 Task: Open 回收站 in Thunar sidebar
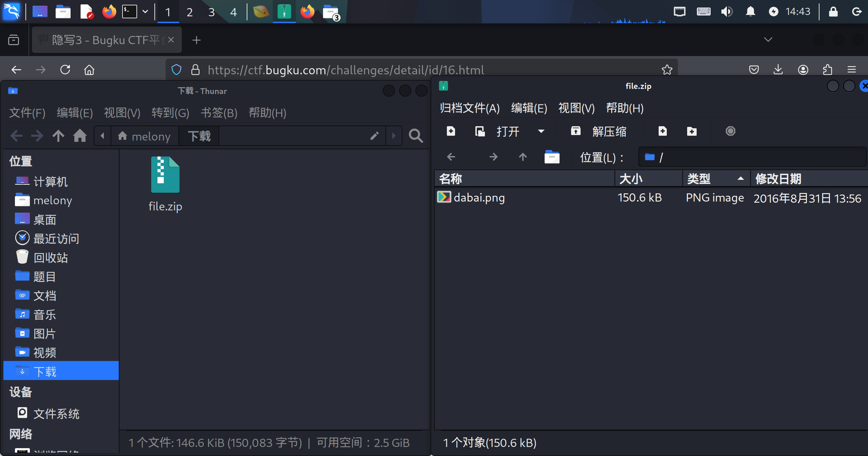pyautogui.click(x=51, y=258)
